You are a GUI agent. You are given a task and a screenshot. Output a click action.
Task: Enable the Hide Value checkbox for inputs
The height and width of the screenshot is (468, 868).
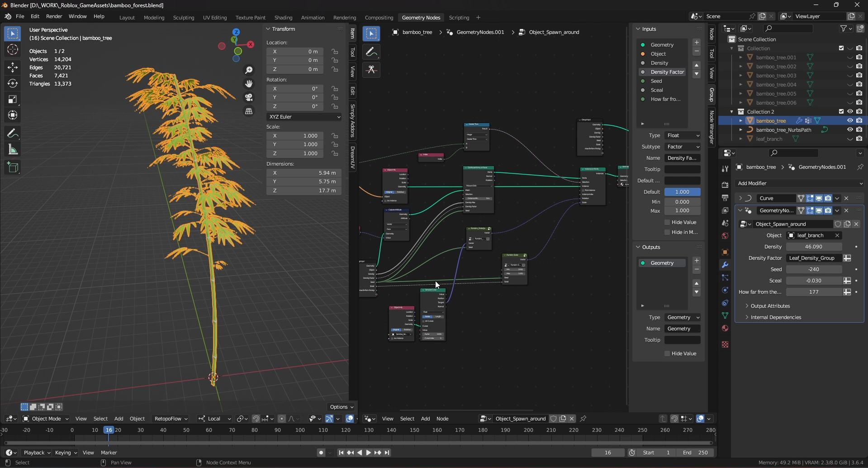[x=667, y=222]
